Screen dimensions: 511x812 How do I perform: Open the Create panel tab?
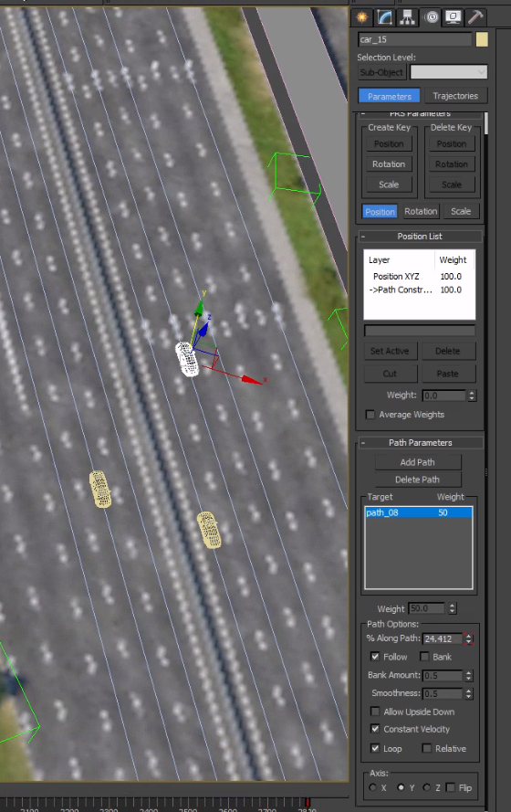pyautogui.click(x=362, y=17)
